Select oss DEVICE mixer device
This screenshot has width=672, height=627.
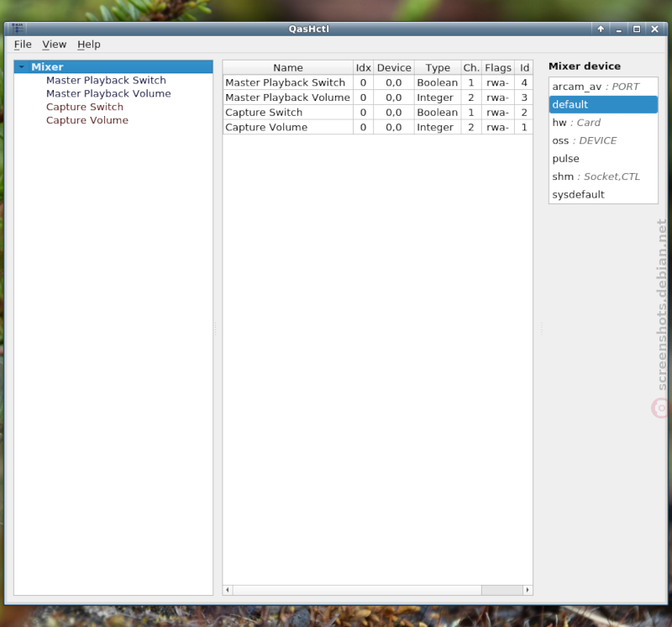click(x=603, y=140)
